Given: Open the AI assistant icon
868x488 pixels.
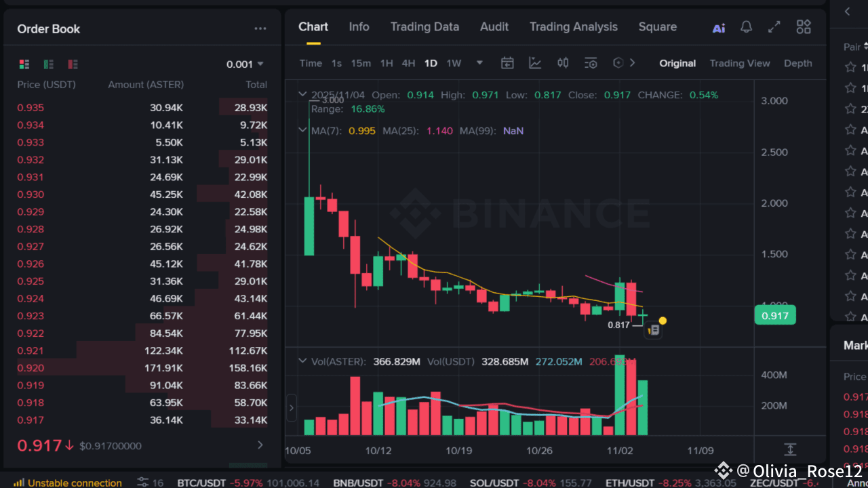Looking at the screenshot, I should [x=719, y=28].
